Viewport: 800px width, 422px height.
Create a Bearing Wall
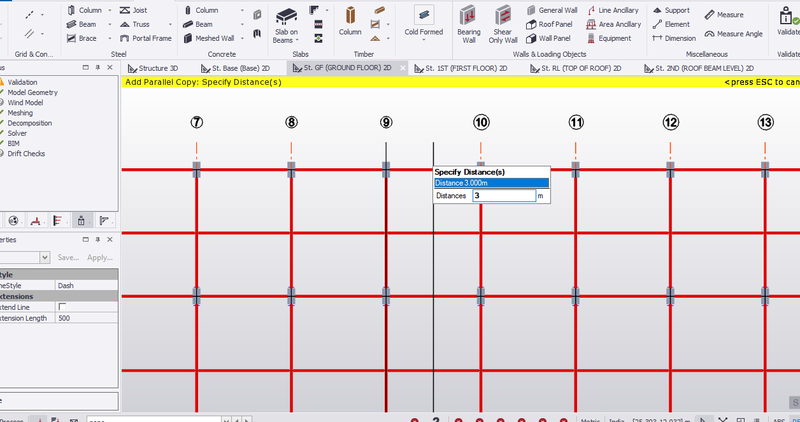coord(468,24)
